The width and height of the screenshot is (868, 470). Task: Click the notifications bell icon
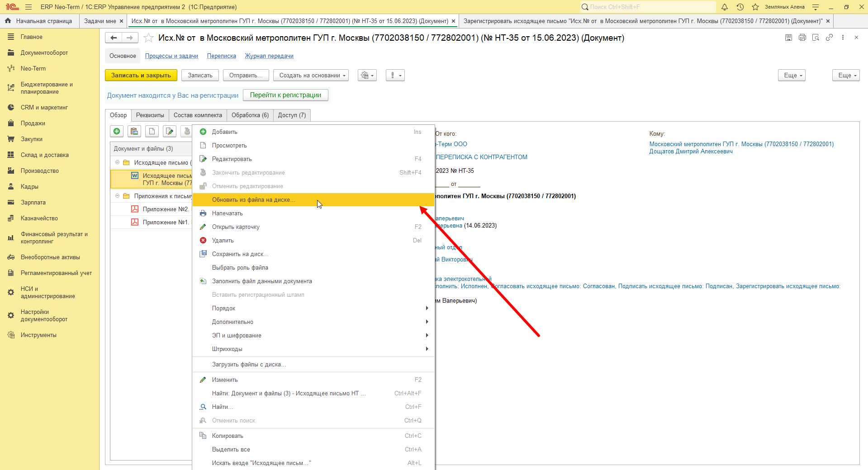725,7
